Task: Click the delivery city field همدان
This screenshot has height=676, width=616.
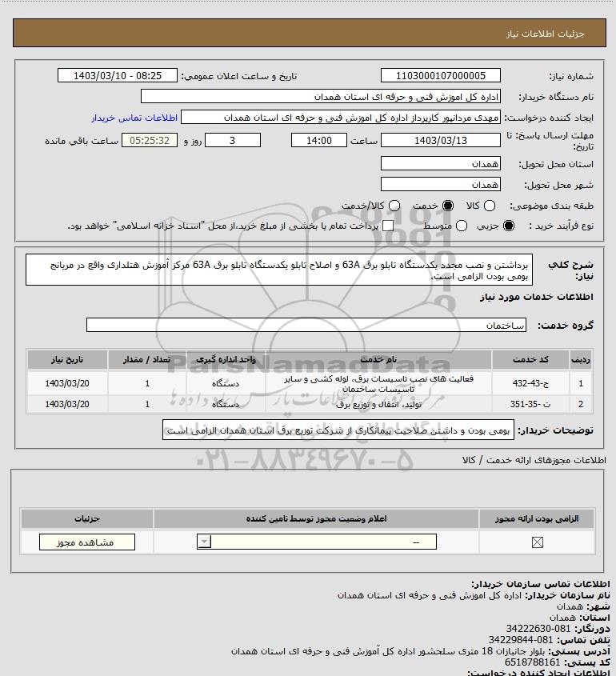Action: 441,184
